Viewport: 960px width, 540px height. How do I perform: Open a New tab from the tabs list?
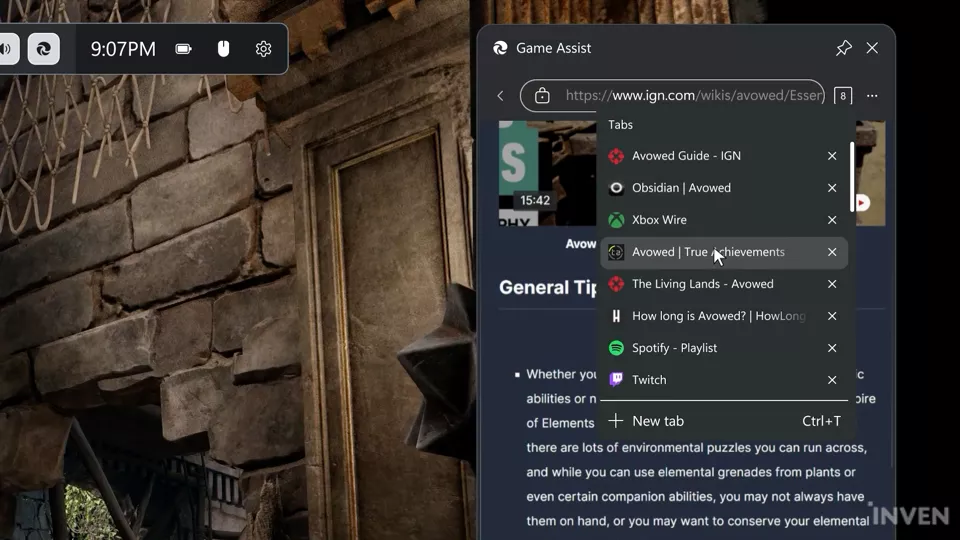(x=724, y=421)
